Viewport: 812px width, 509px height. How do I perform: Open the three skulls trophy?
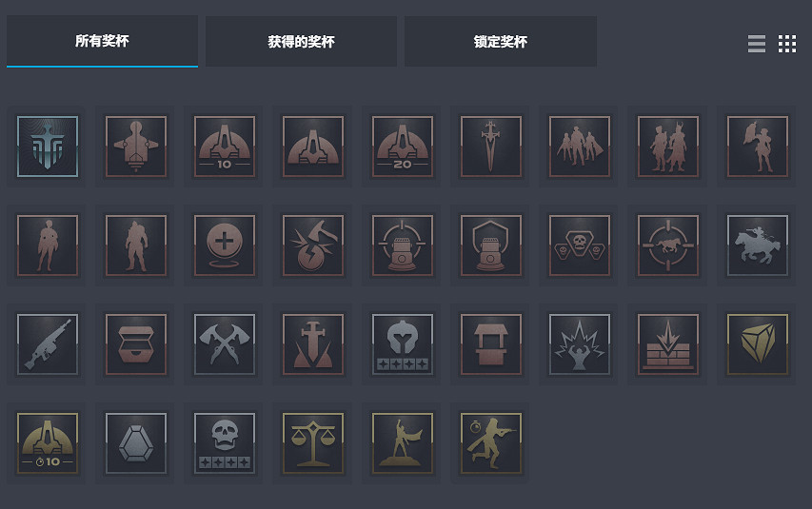click(x=580, y=245)
